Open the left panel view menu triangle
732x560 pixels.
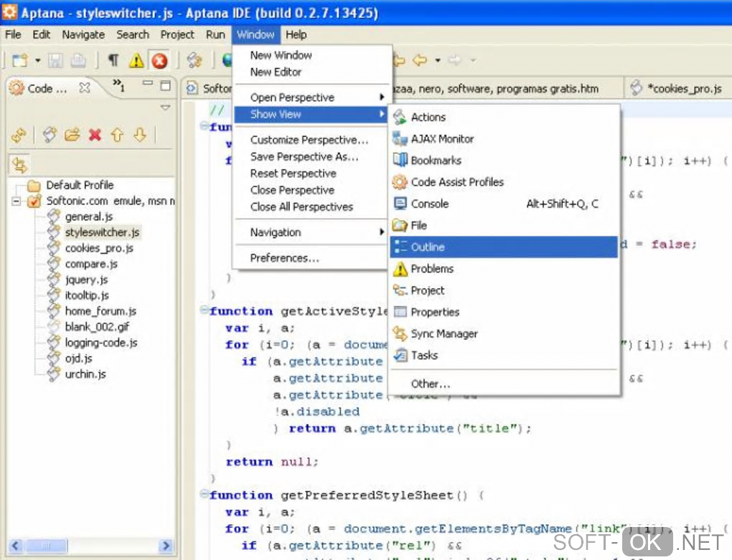165,108
